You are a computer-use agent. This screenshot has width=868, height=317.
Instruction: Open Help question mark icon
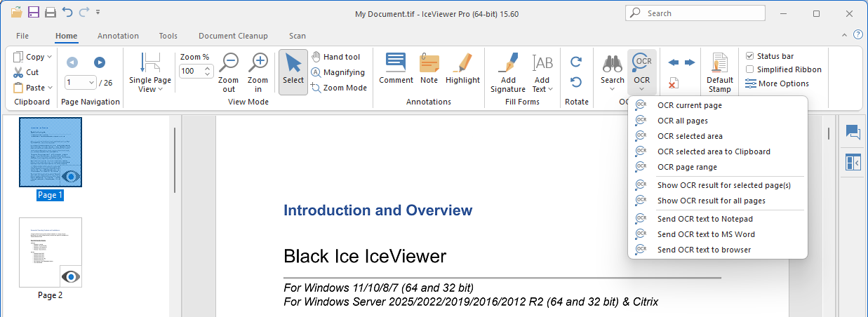857,34
